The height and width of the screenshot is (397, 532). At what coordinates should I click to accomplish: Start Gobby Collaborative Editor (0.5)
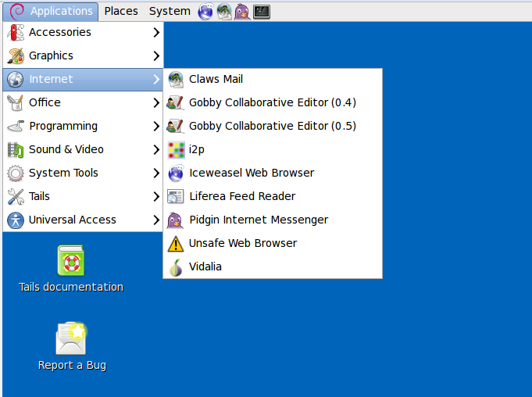[273, 126]
